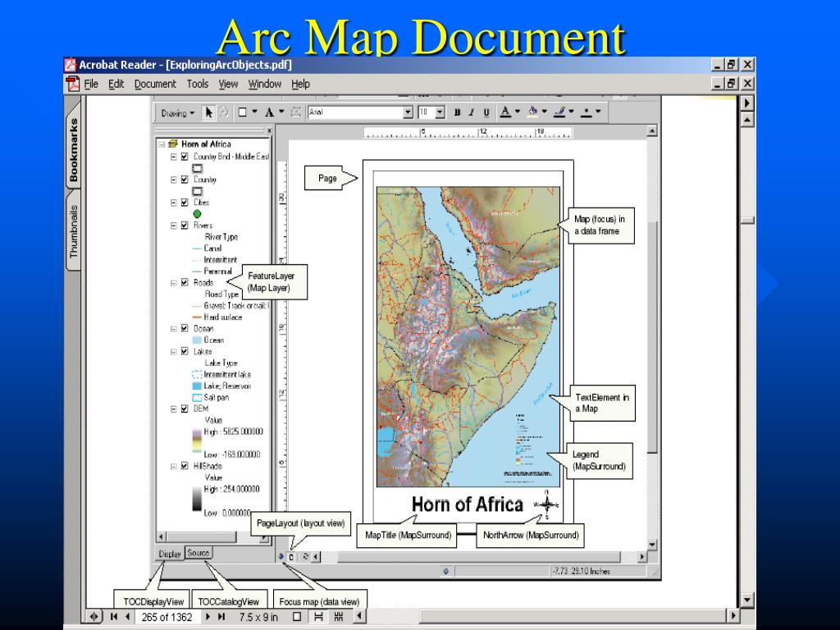Collapse the Lakes layer legend
This screenshot has height=630, width=840.
click(x=174, y=351)
